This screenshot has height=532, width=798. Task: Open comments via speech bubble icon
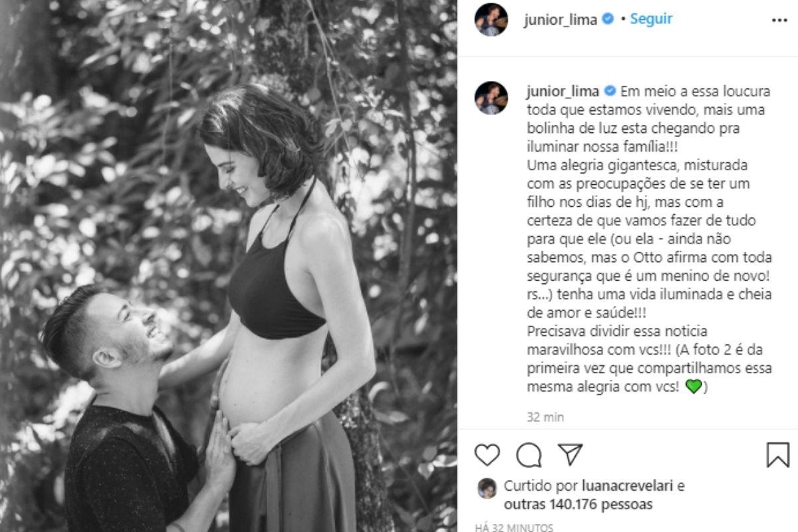[529, 455]
